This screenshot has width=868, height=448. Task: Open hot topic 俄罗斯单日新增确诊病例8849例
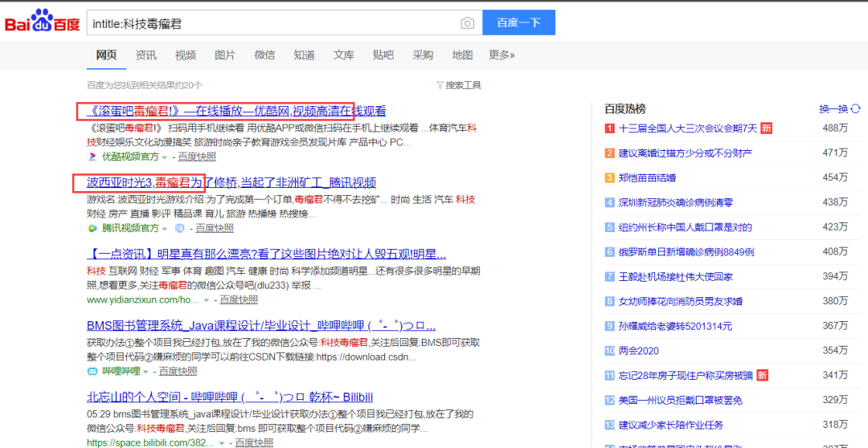click(686, 252)
